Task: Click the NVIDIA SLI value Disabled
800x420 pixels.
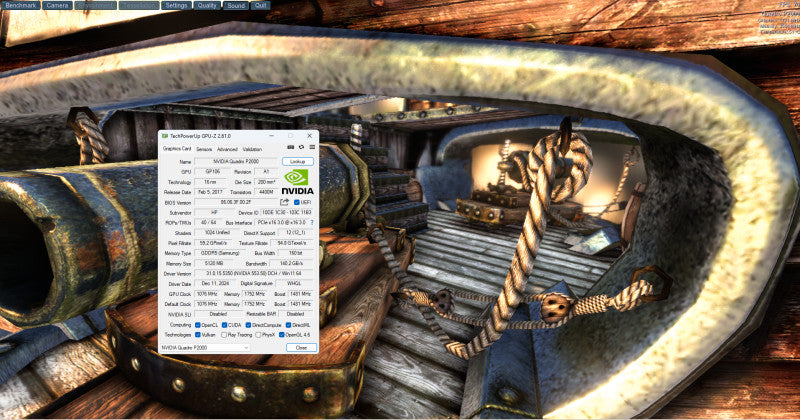Action: pyautogui.click(x=218, y=314)
